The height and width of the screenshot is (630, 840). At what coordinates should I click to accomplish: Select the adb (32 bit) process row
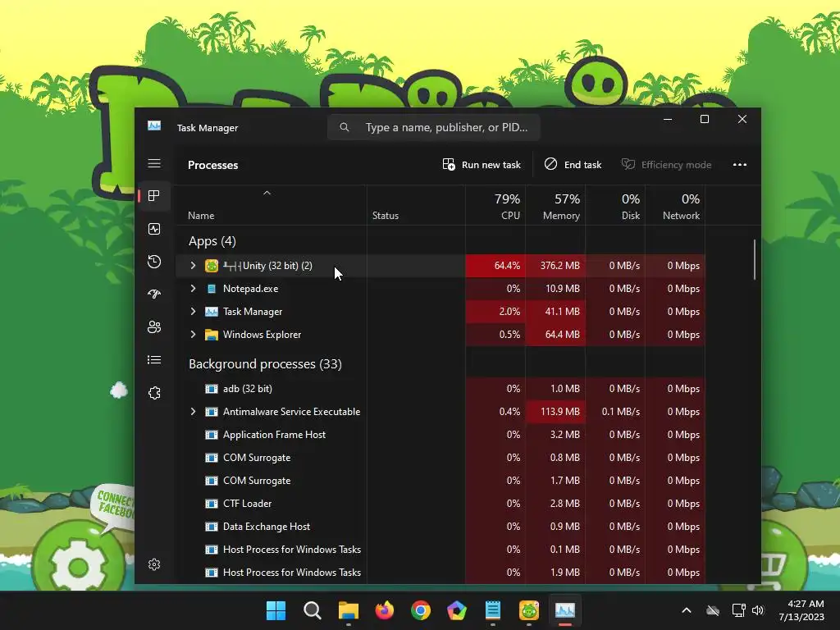pyautogui.click(x=440, y=389)
